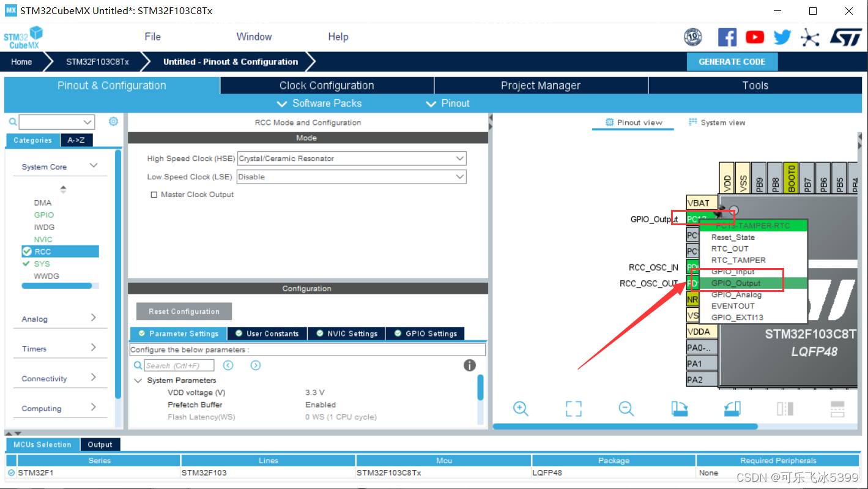Select SYS in System Core list
The height and width of the screenshot is (489, 868).
[x=42, y=264]
